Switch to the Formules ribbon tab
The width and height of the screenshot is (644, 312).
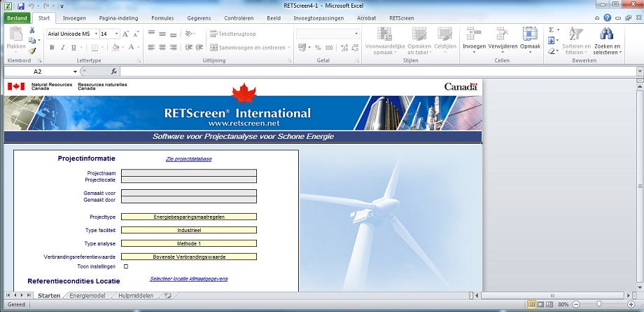pyautogui.click(x=162, y=18)
